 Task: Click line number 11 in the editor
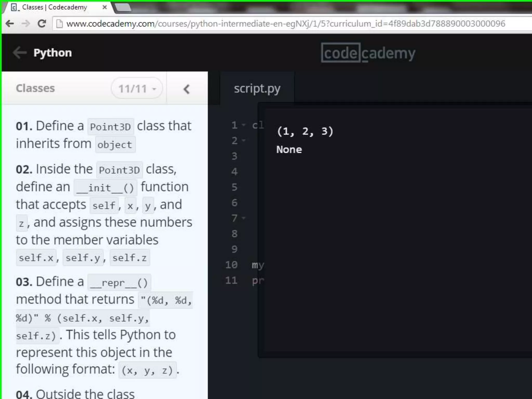[x=231, y=280]
